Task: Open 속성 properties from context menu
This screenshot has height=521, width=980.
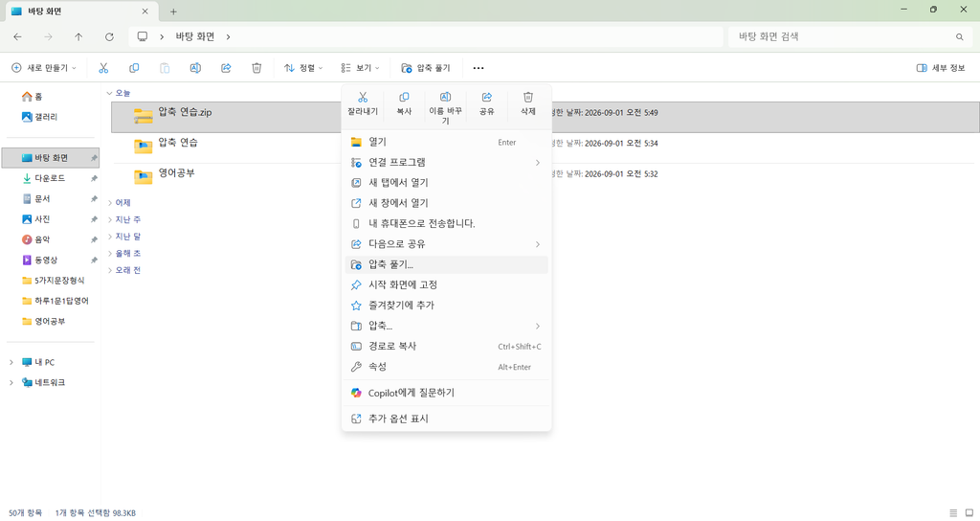Action: click(x=446, y=367)
